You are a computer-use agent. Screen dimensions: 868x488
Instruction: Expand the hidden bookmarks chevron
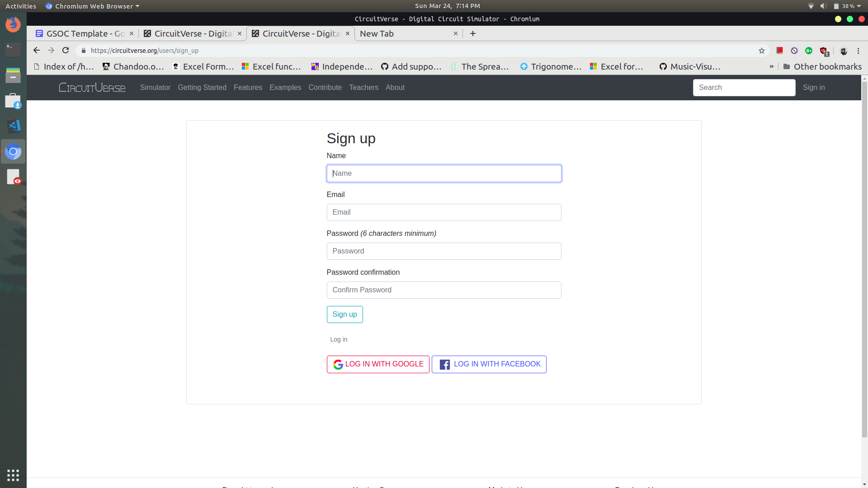coord(771,66)
